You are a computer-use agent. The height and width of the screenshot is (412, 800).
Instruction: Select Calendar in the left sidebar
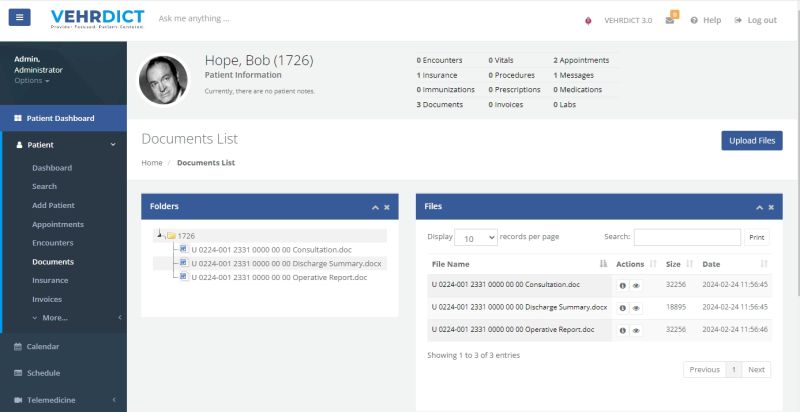(x=42, y=346)
